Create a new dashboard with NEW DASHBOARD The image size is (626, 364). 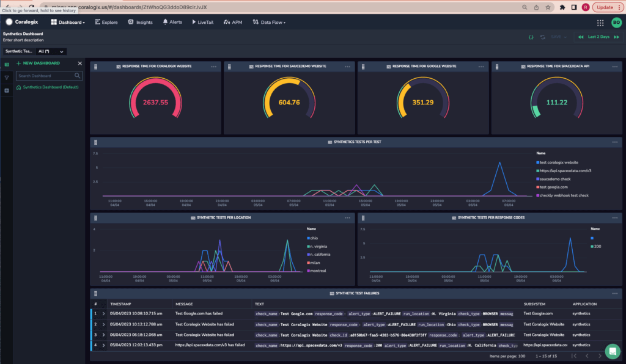click(38, 64)
